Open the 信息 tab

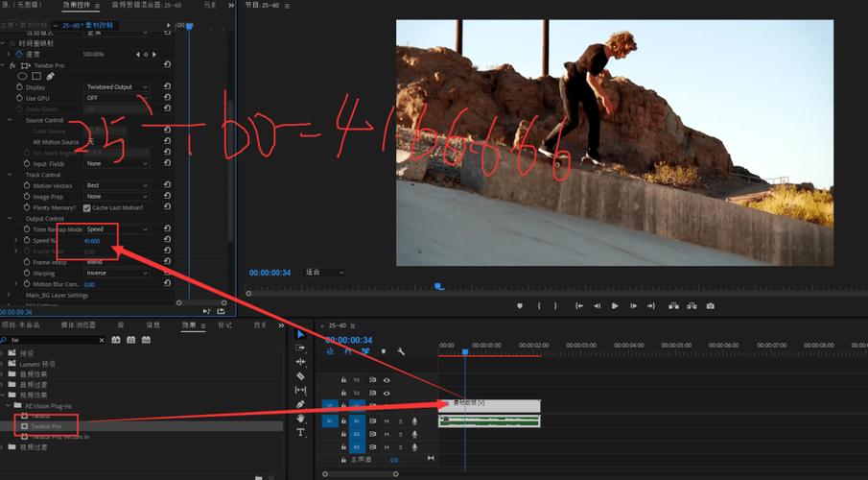pos(152,324)
